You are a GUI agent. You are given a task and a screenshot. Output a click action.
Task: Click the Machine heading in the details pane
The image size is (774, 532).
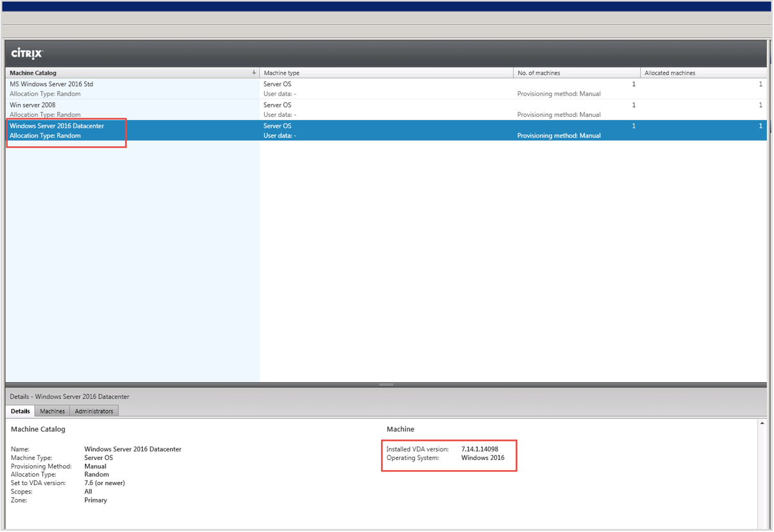[x=401, y=429]
